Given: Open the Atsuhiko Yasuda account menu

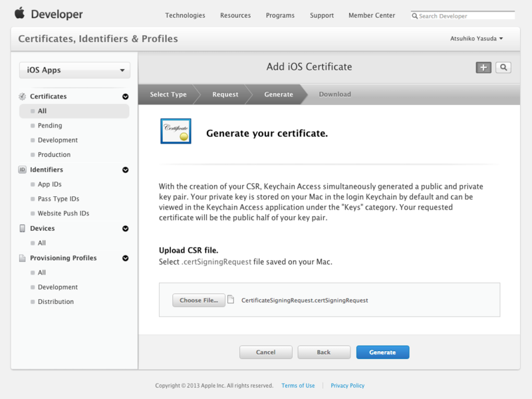Looking at the screenshot, I should tap(476, 39).
